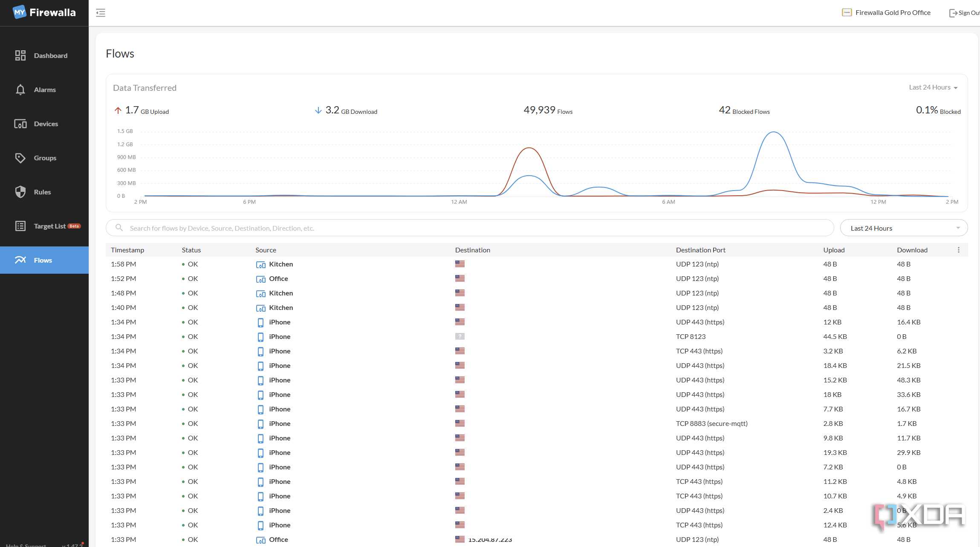This screenshot has height=547, width=980.
Task: Click the Download column header
Action: coord(912,250)
